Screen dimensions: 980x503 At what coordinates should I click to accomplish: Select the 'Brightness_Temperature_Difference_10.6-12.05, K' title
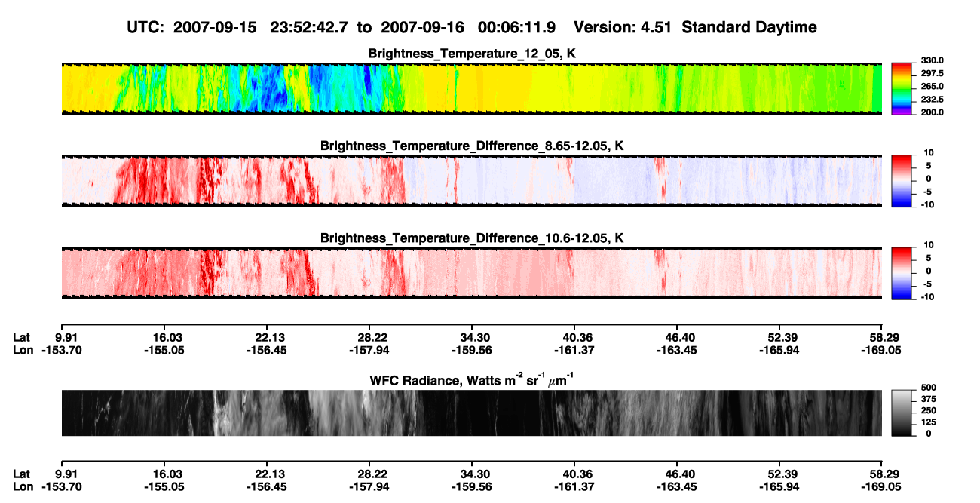471,238
